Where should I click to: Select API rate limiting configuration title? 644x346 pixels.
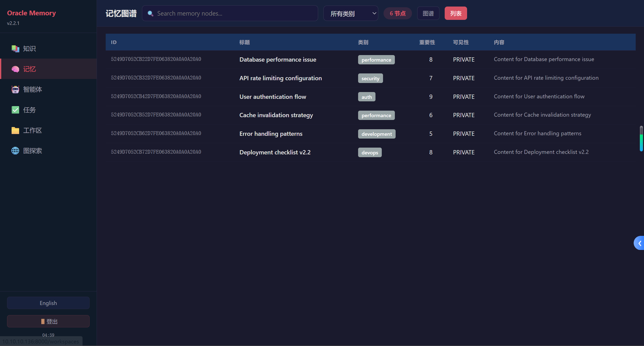(281, 78)
